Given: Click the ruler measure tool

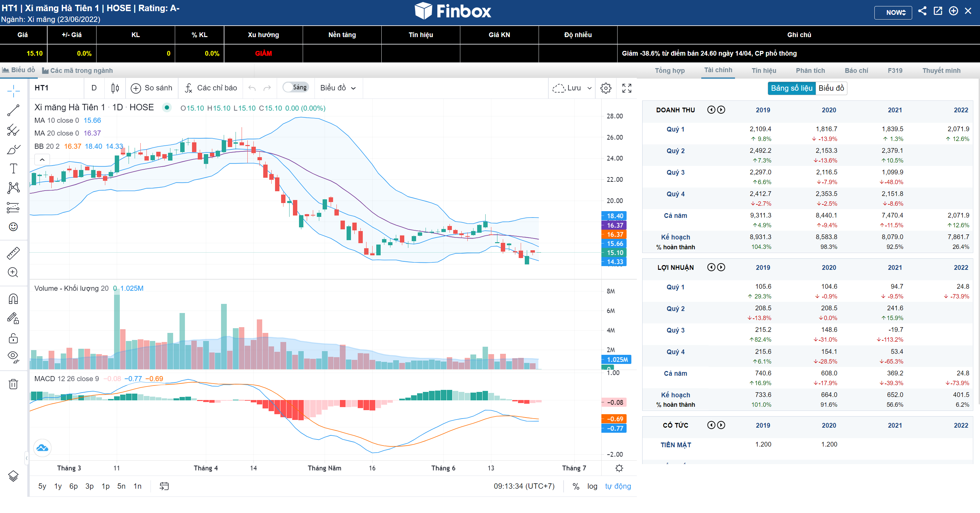Looking at the screenshot, I should (x=13, y=253).
